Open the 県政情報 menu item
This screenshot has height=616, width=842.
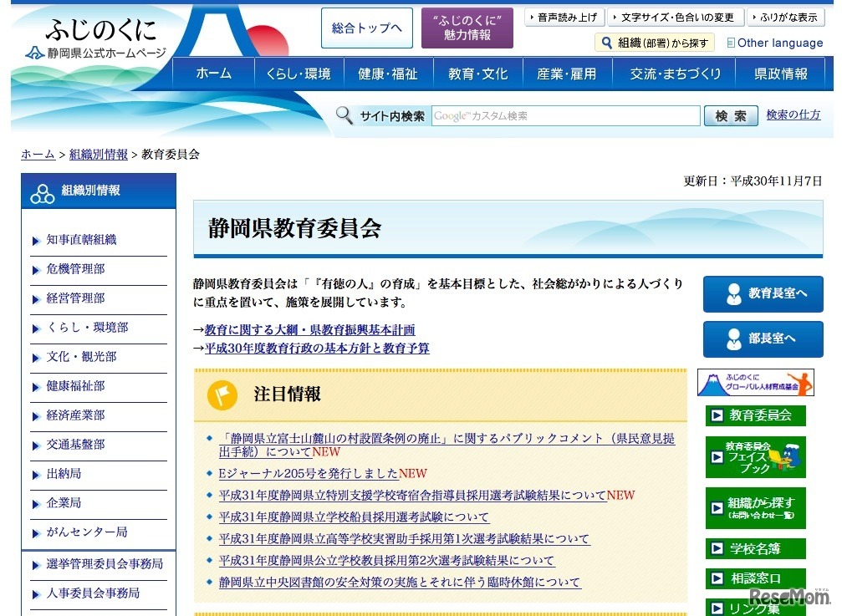coord(780,74)
